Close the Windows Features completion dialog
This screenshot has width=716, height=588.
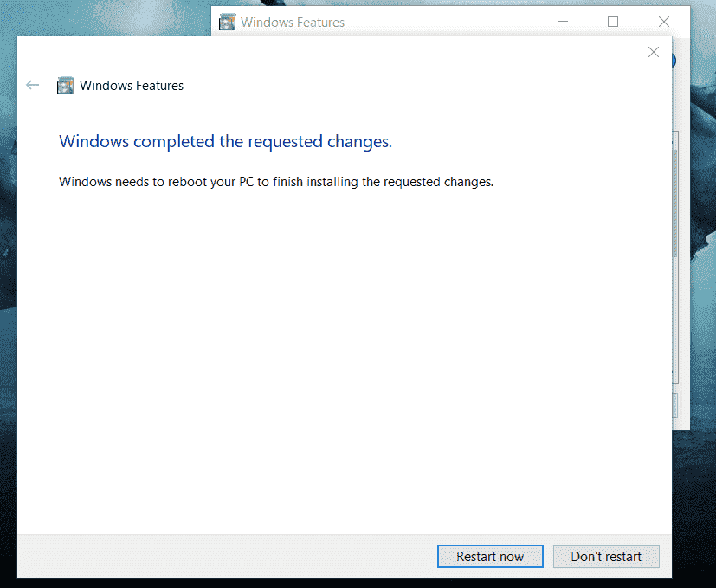pos(654,52)
